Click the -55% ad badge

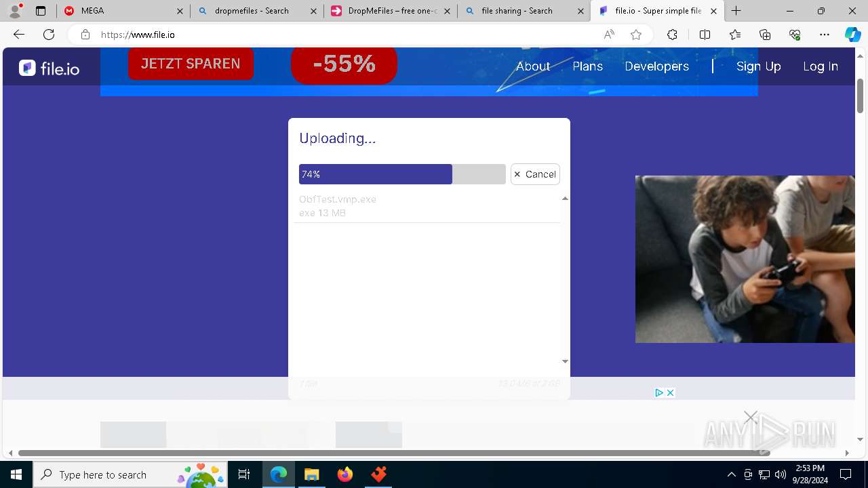344,65
